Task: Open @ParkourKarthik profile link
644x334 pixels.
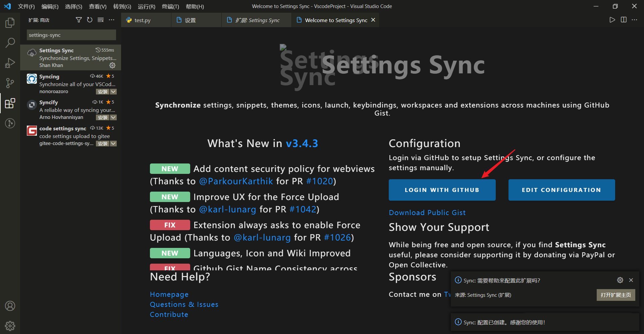Action: [x=236, y=181]
